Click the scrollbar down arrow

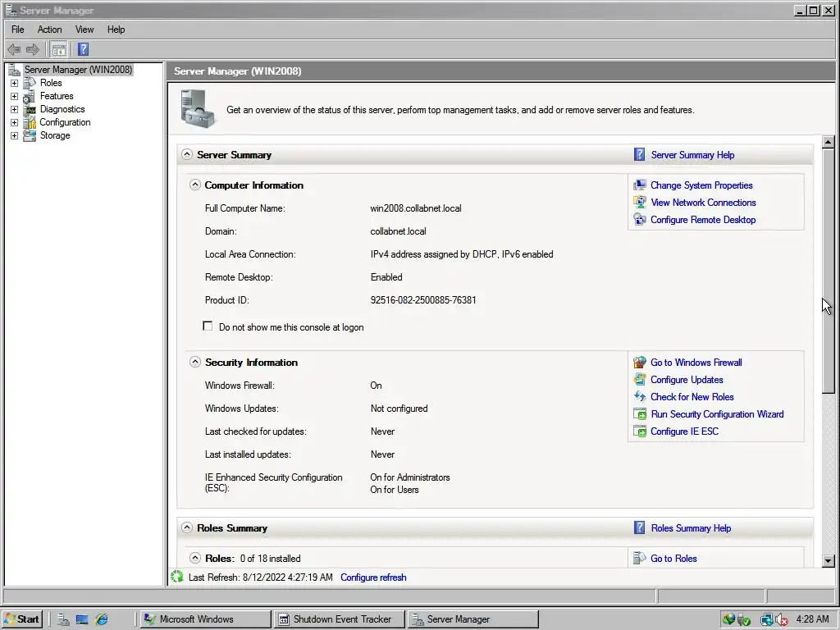click(829, 561)
